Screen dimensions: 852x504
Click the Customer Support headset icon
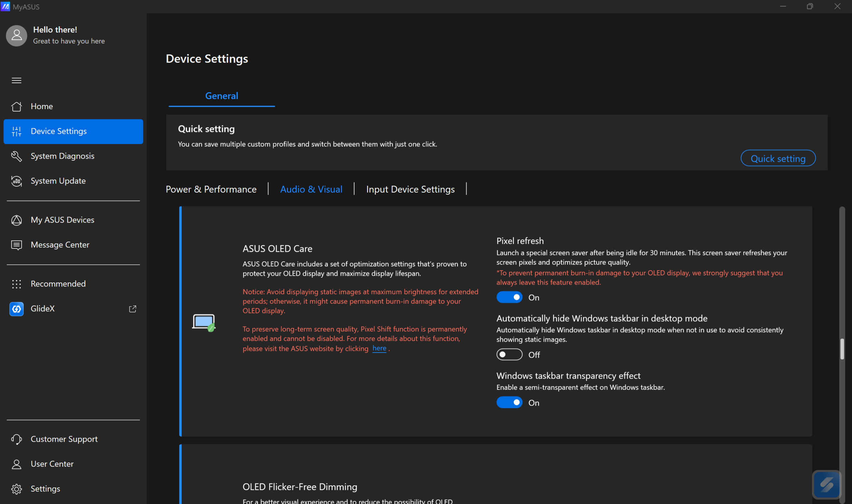16,439
